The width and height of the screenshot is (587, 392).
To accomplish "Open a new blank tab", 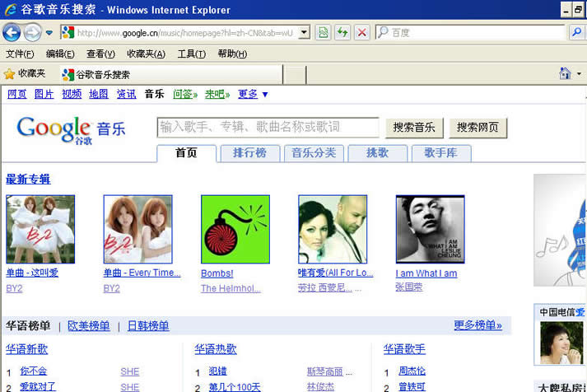I will coord(295,75).
